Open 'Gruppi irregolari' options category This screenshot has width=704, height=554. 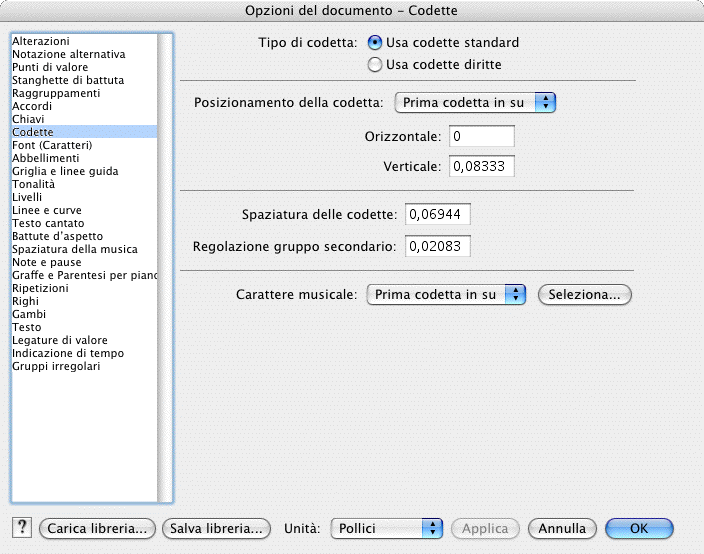pos(56,366)
